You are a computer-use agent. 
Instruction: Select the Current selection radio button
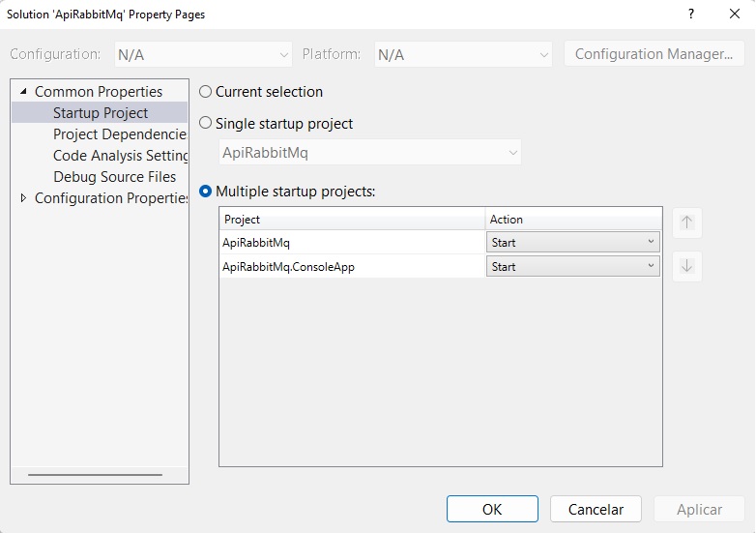205,92
